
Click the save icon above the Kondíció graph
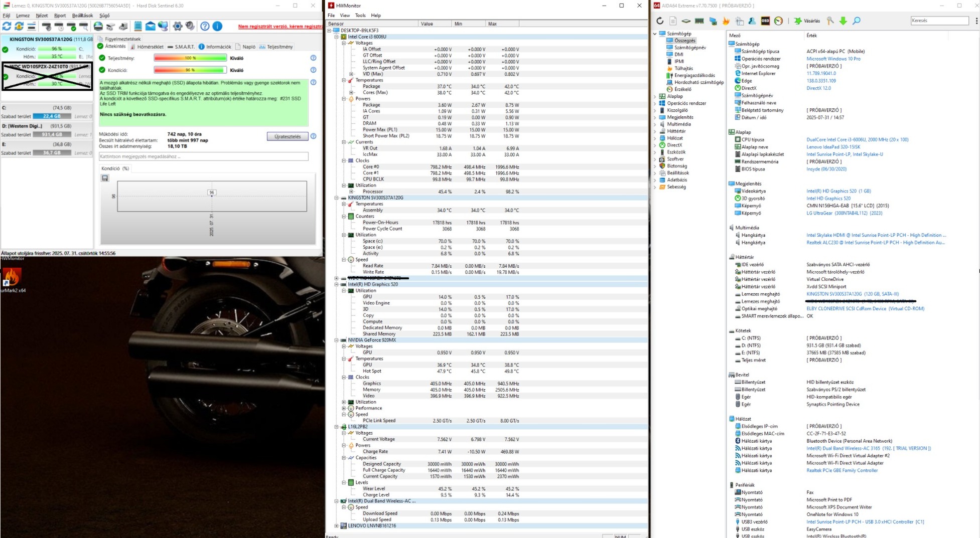coord(105,178)
